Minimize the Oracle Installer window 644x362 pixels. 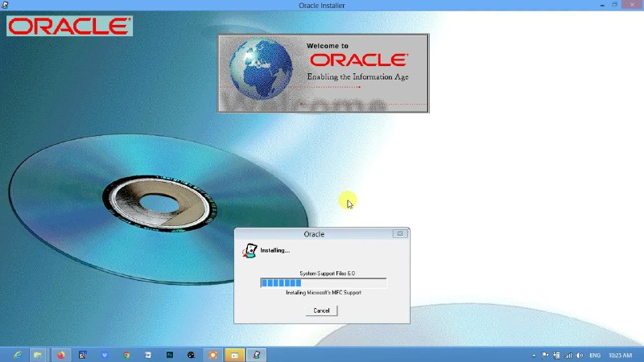pyautogui.click(x=602, y=5)
